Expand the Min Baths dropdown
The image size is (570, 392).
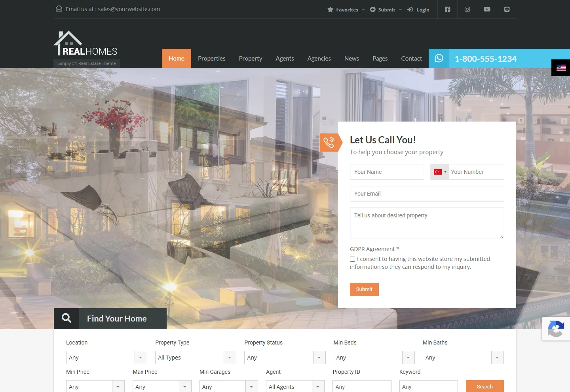(463, 358)
